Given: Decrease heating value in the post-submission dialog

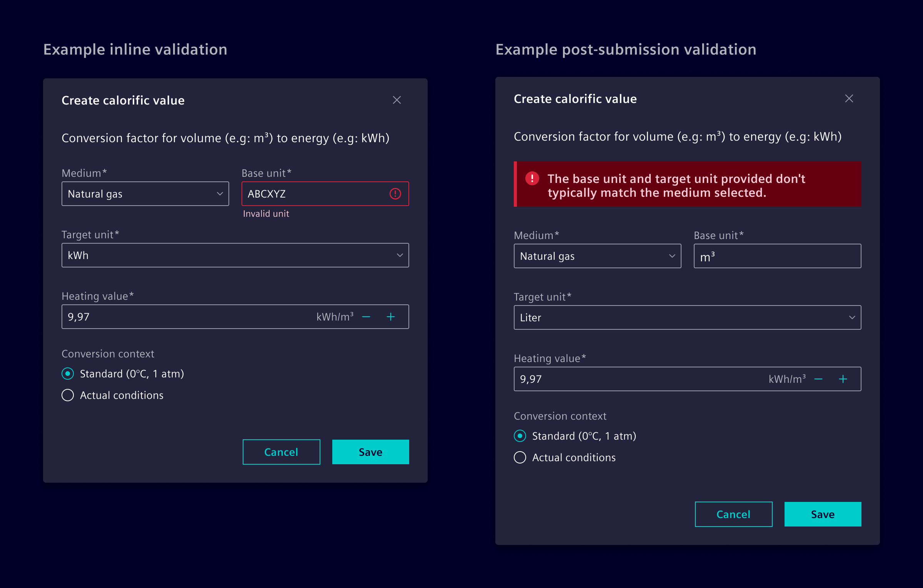Looking at the screenshot, I should (x=819, y=379).
